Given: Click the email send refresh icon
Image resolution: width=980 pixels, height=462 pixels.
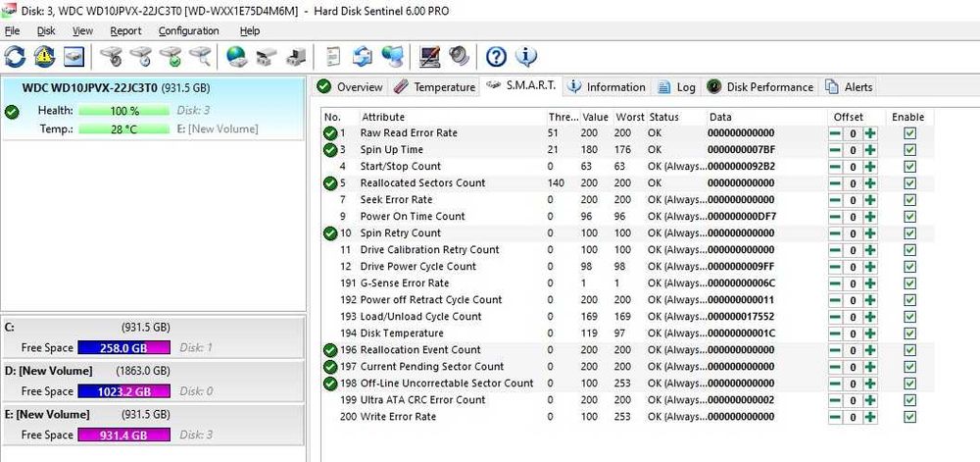Looking at the screenshot, I should click(363, 57).
